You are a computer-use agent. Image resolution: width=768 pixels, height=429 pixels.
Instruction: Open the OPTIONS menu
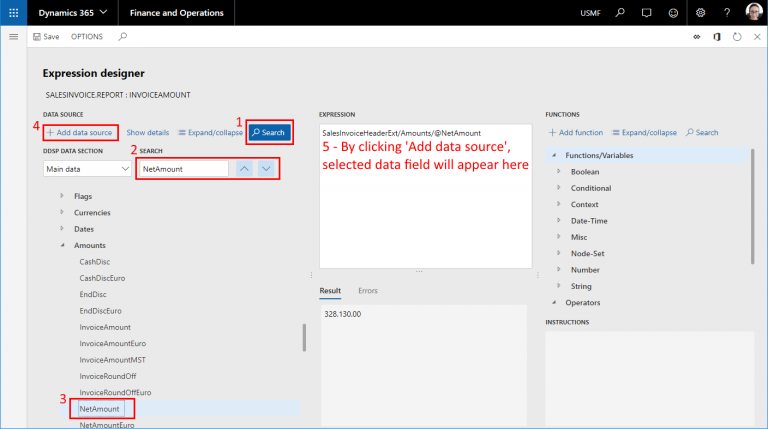[87, 36]
